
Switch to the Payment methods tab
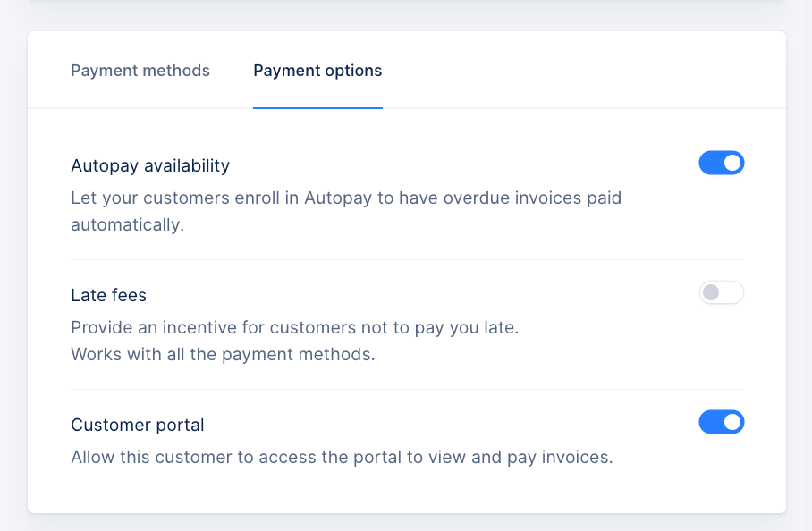tap(140, 71)
